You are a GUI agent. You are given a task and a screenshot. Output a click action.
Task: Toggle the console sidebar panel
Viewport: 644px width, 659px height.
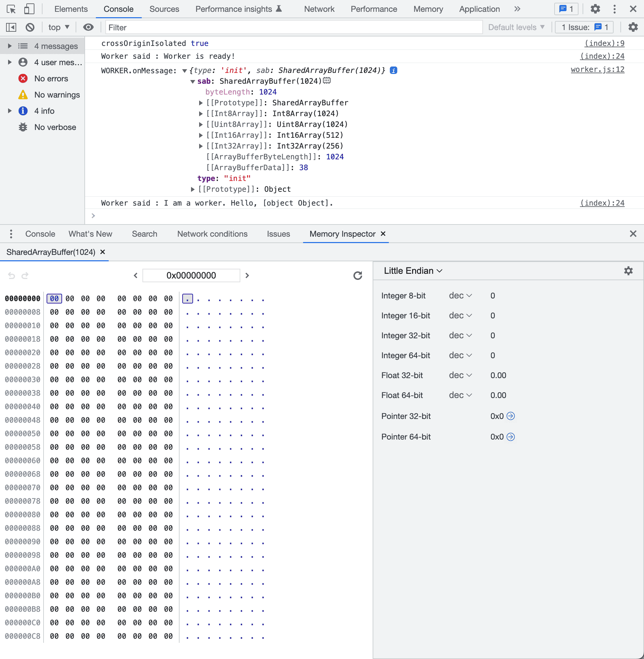(x=11, y=27)
